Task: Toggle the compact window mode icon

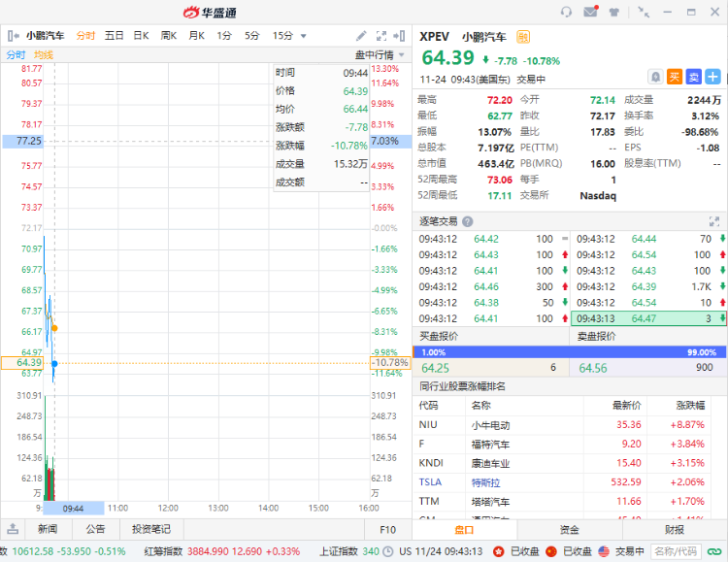Action: pyautogui.click(x=645, y=13)
